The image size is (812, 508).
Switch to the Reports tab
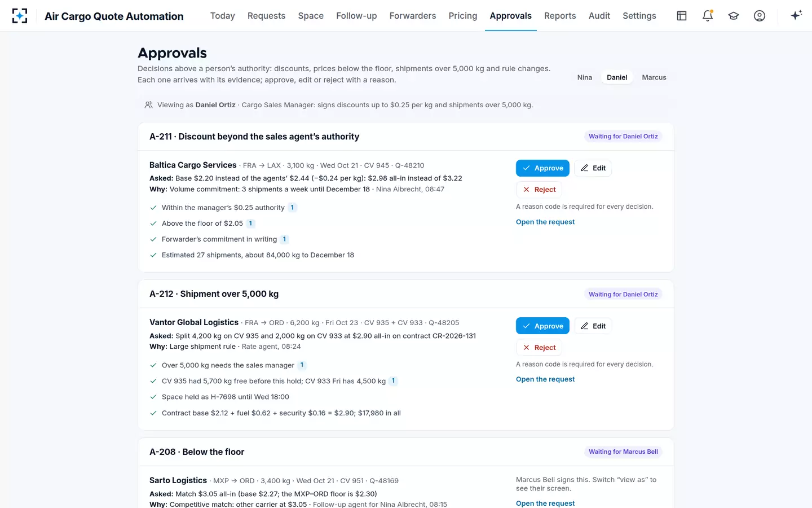pyautogui.click(x=560, y=16)
